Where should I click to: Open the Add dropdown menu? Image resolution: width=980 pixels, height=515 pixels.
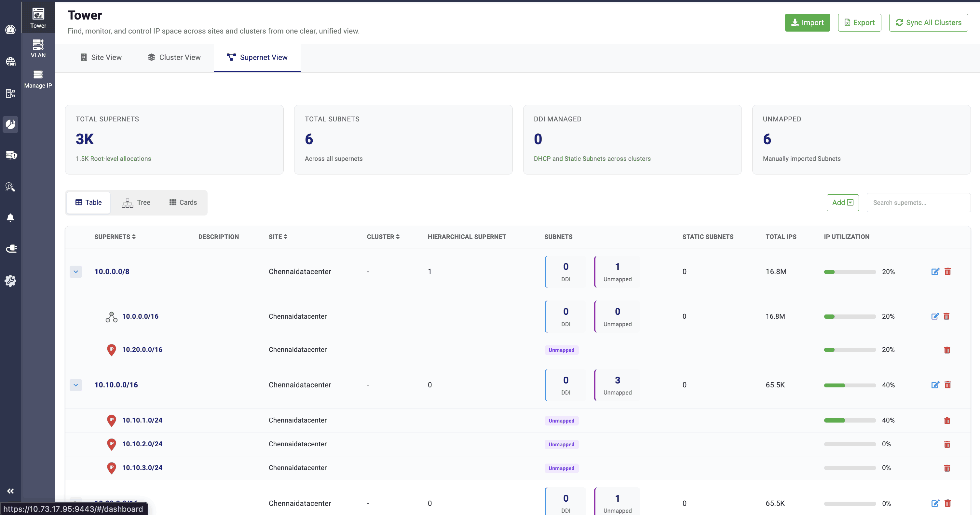click(x=842, y=202)
